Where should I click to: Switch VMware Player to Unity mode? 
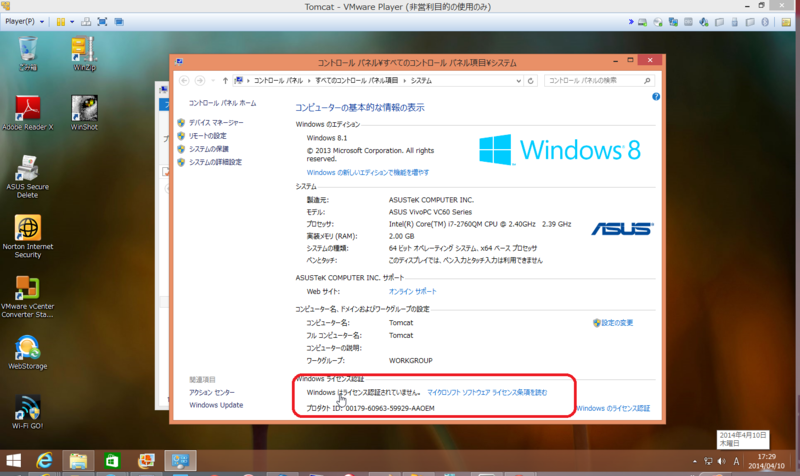[x=118, y=22]
